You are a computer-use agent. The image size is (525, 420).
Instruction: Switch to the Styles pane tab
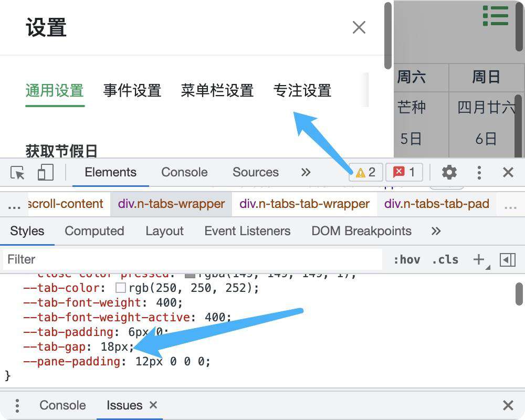27,231
